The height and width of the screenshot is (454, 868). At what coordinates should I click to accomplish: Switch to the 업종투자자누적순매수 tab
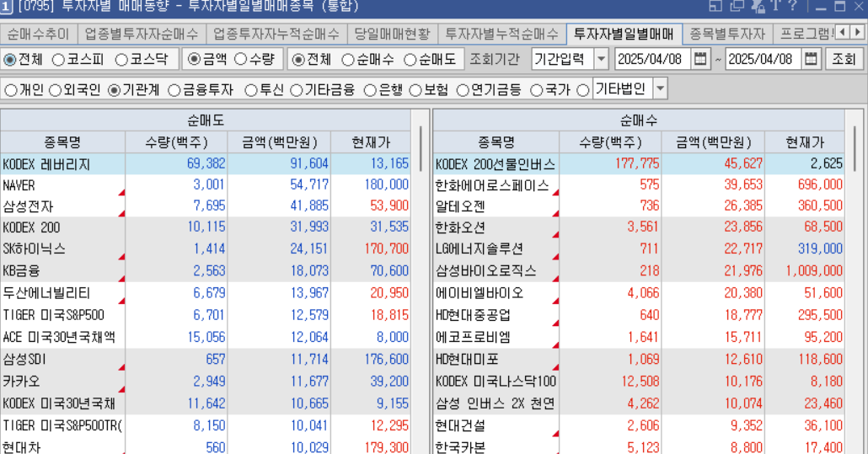point(276,35)
